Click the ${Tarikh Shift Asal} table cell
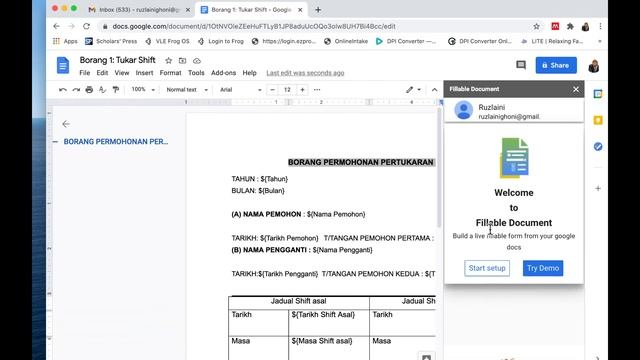Screen dimensions: 640x360 (x=323, y=315)
